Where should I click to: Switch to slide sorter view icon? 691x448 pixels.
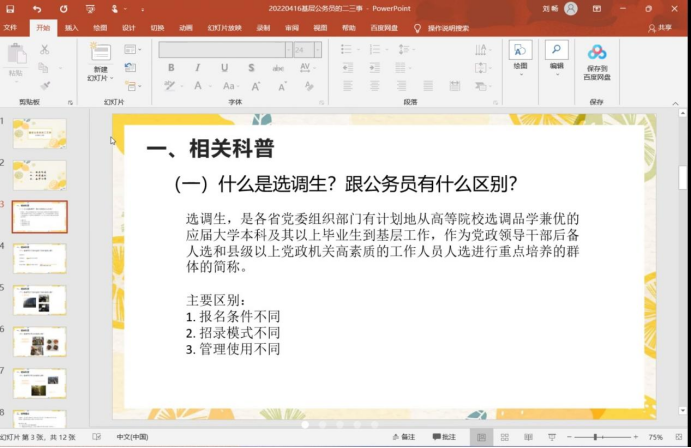(x=506, y=438)
